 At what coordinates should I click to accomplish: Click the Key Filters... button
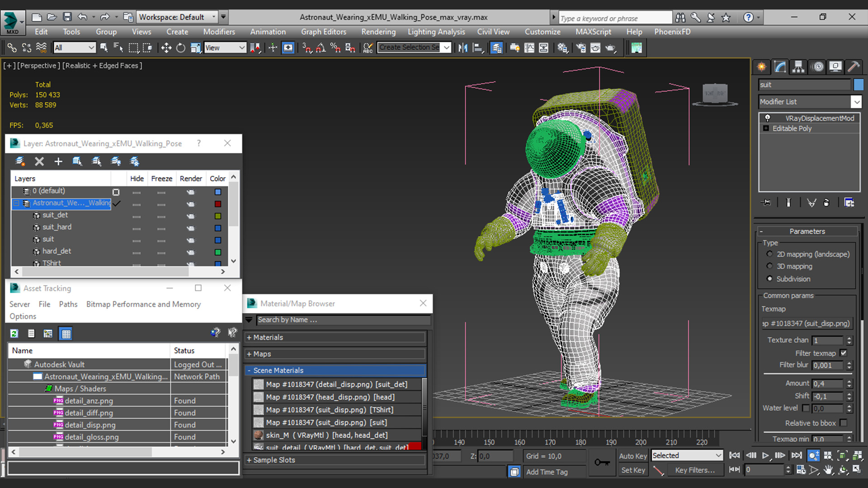pos(695,470)
